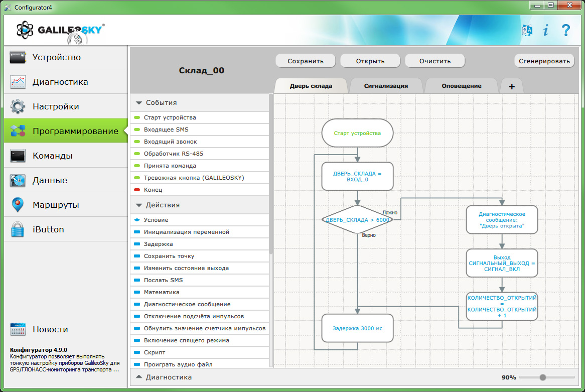The width and height of the screenshot is (585, 392).
Task: Adjust the 90% zoom slider handle
Action: [x=543, y=377]
